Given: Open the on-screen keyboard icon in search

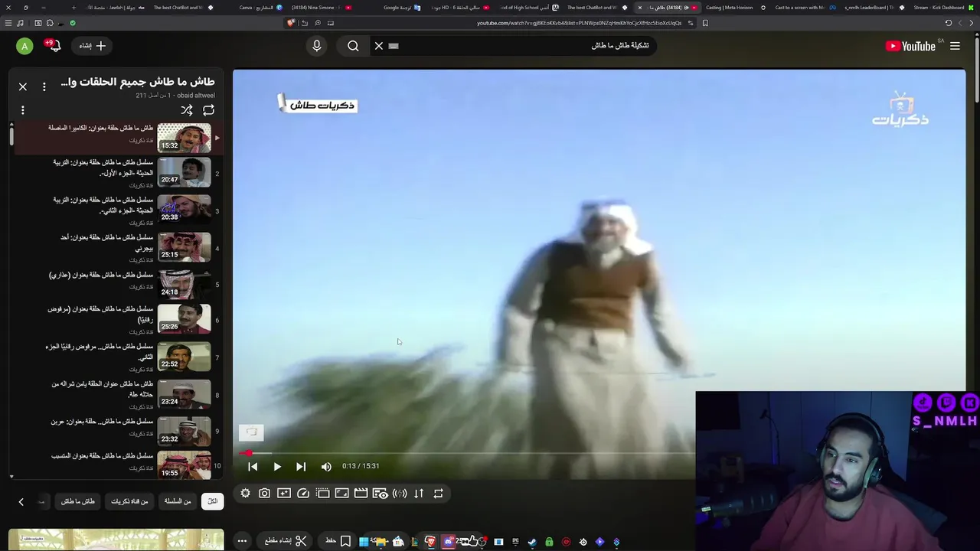Looking at the screenshot, I should click(394, 46).
